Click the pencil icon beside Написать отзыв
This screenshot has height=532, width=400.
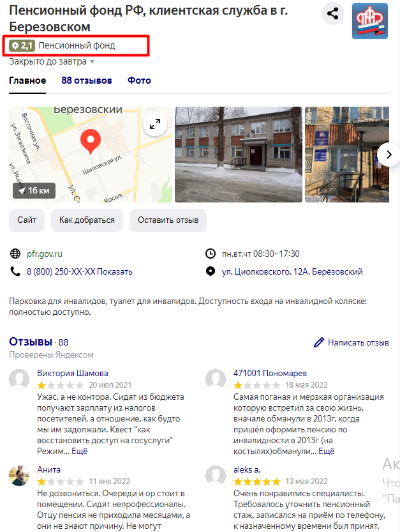point(318,342)
